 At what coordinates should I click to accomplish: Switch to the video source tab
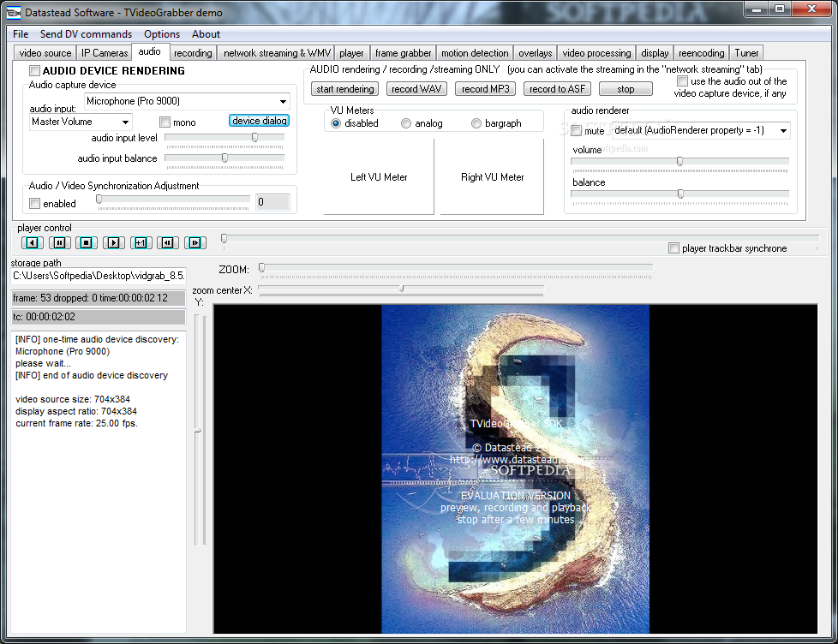point(45,53)
